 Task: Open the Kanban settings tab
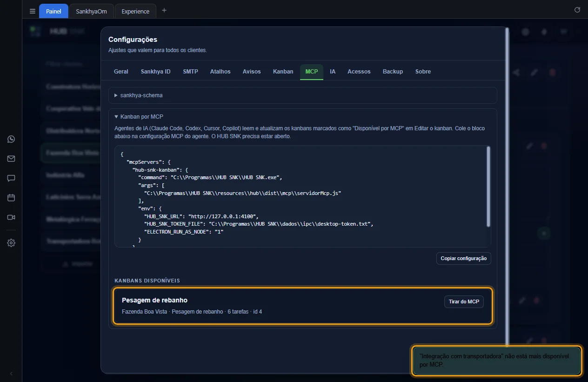pos(283,72)
